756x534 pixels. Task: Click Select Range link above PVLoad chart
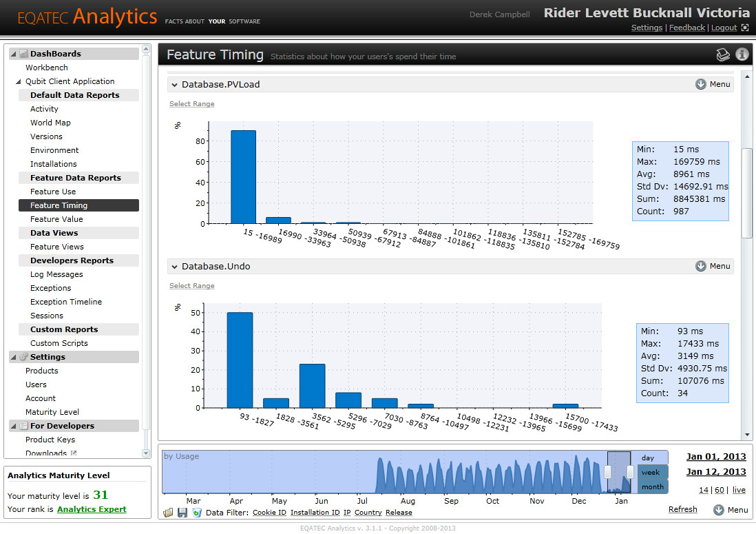pos(192,104)
